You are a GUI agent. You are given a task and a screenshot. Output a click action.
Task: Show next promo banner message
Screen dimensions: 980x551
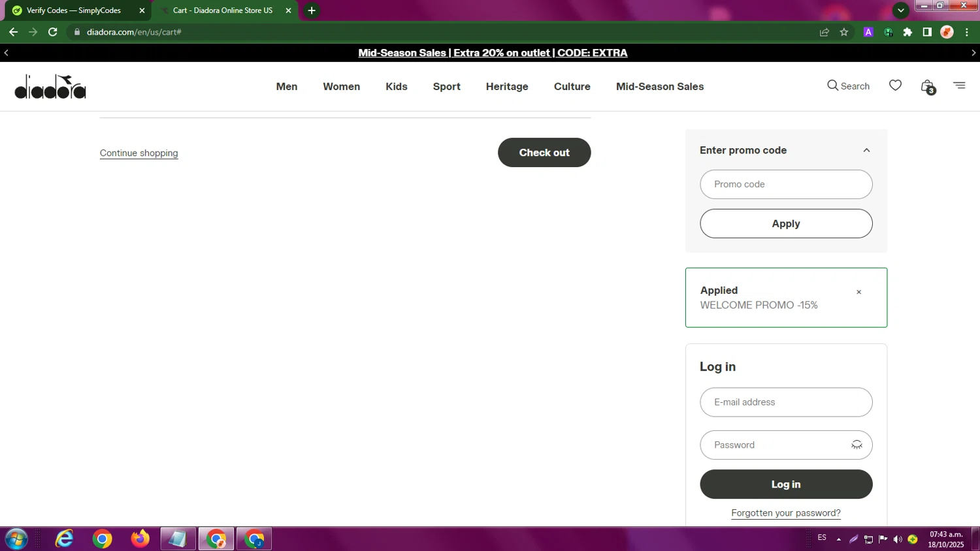point(973,53)
